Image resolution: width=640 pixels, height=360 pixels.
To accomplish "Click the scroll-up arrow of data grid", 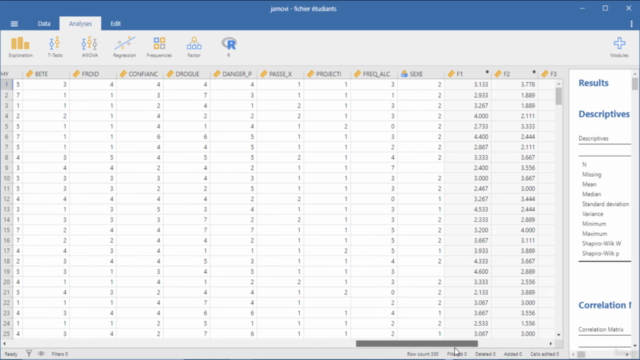I will click(x=558, y=84).
